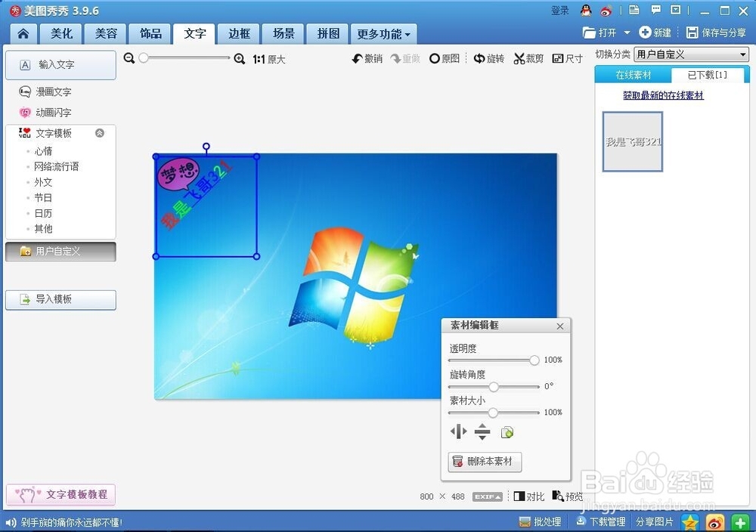The height and width of the screenshot is (532, 756).
Task: Open the 拼图 tab
Action: click(328, 34)
